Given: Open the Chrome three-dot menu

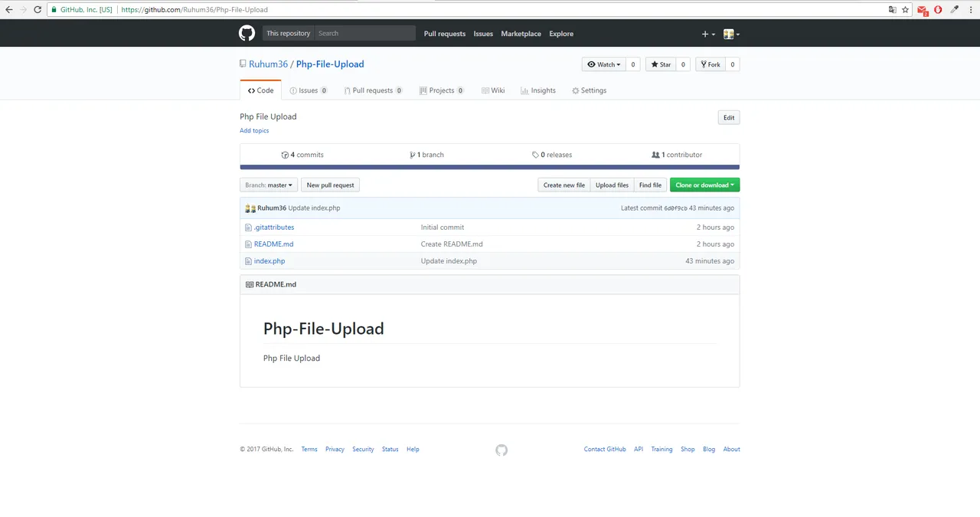Looking at the screenshot, I should click(x=971, y=10).
